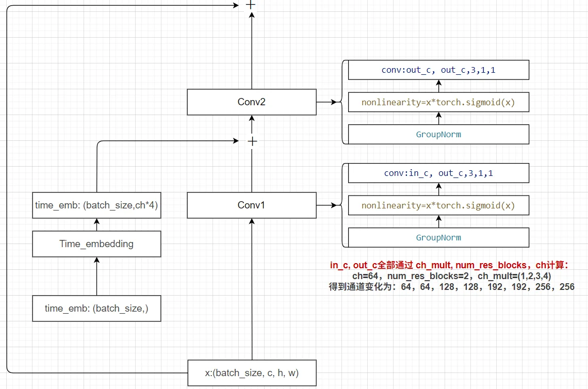Select the top nonlinearity sigmoid box
The image size is (588, 389).
pyautogui.click(x=438, y=102)
